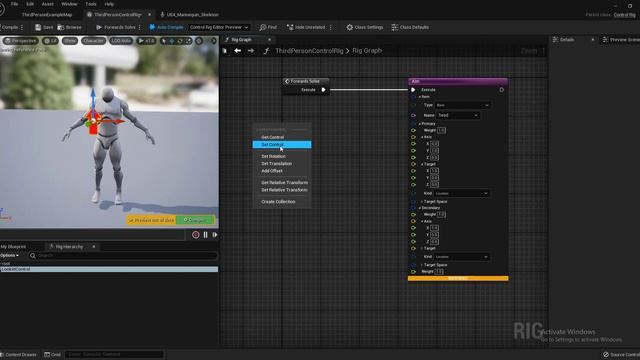The width and height of the screenshot is (640, 360).
Task: Open the Control Rig parent class link
Action: [624, 15]
